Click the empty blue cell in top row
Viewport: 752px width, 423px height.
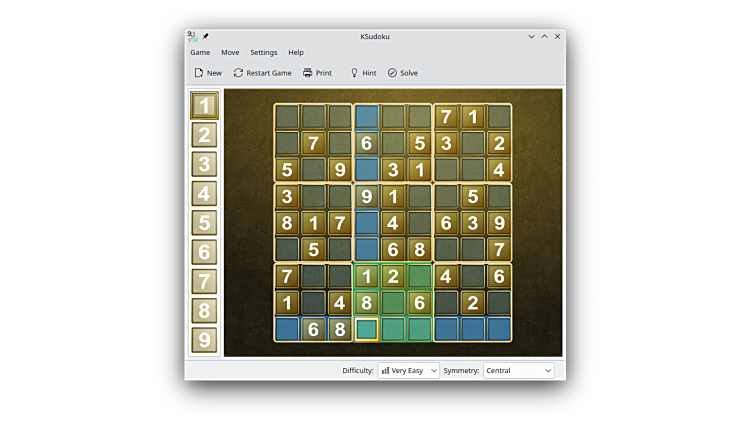367,117
